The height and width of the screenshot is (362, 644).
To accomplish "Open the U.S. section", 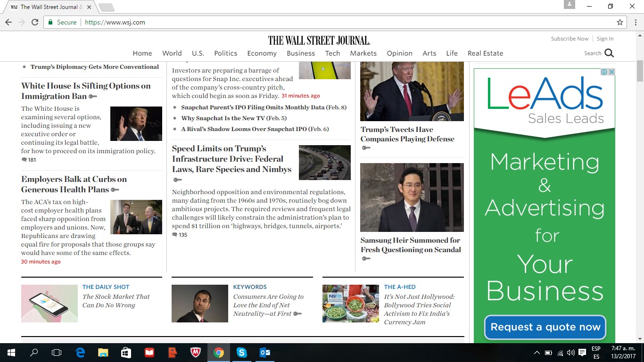I will (x=198, y=53).
